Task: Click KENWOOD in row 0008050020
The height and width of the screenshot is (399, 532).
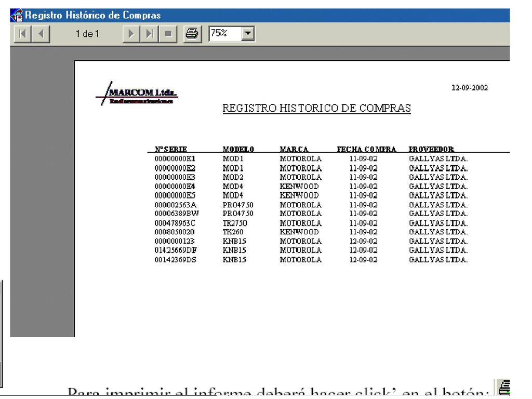Action: pos(299,232)
